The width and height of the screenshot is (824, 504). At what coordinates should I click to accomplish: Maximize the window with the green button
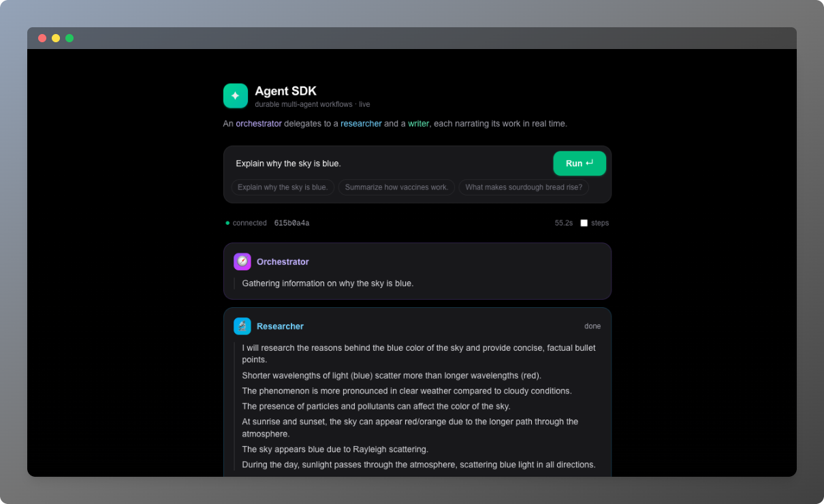pos(69,38)
